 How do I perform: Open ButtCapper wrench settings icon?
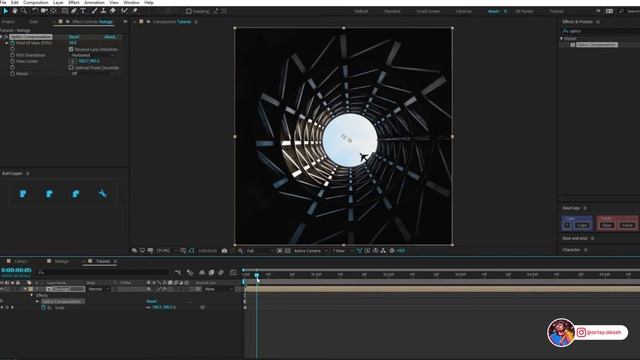pos(102,194)
